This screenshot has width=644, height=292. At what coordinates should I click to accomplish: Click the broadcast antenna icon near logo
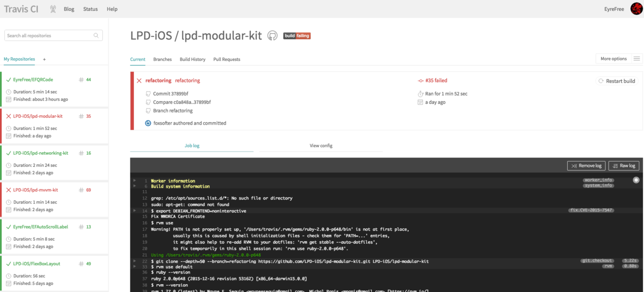53,9
